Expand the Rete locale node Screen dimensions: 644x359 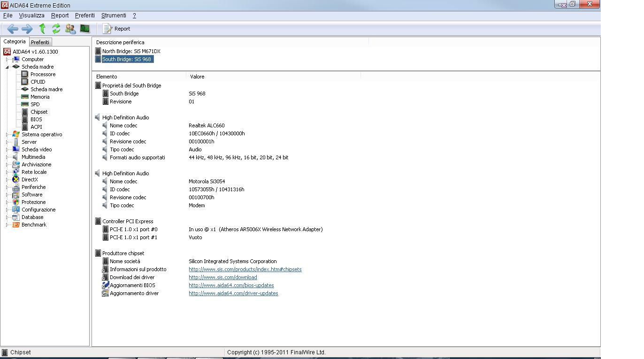point(8,172)
